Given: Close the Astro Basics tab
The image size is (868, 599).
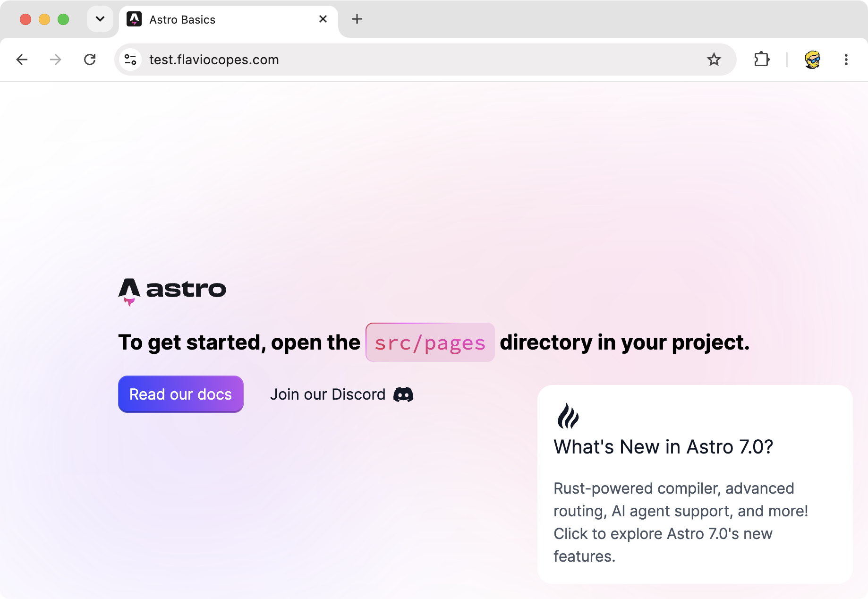Looking at the screenshot, I should click(x=323, y=19).
